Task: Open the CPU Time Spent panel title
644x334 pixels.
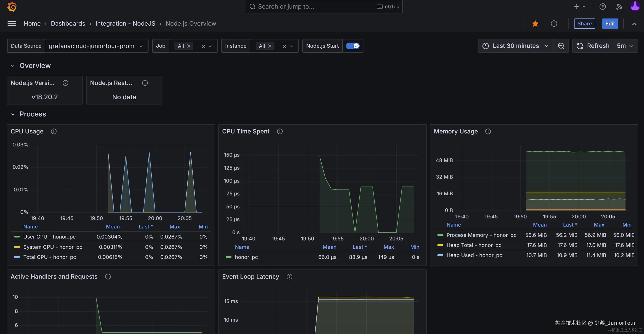Action: [246, 131]
